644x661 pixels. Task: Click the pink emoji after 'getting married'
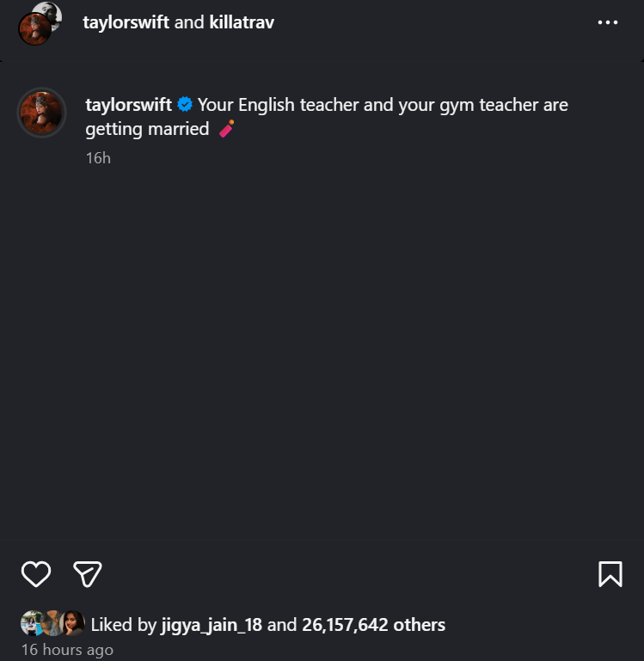click(226, 129)
